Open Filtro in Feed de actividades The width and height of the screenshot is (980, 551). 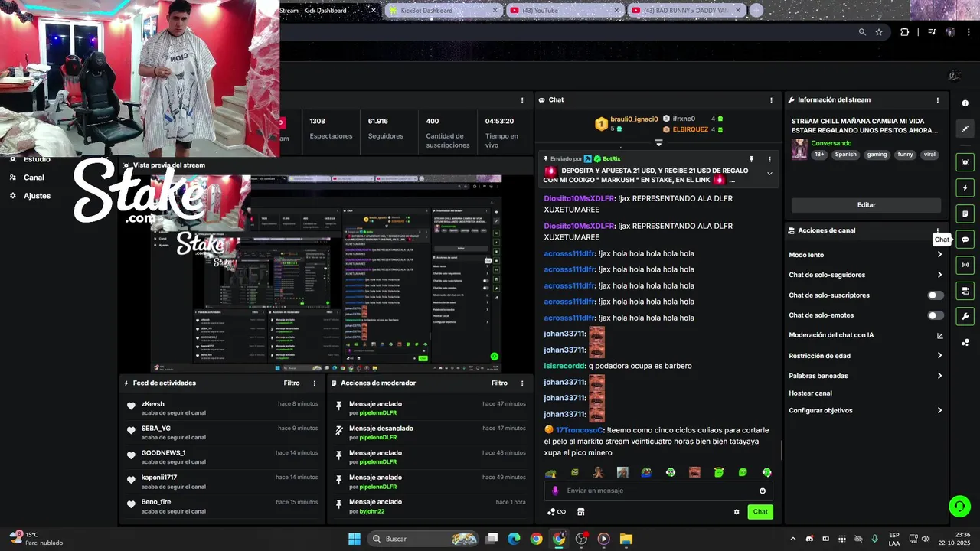[292, 383]
